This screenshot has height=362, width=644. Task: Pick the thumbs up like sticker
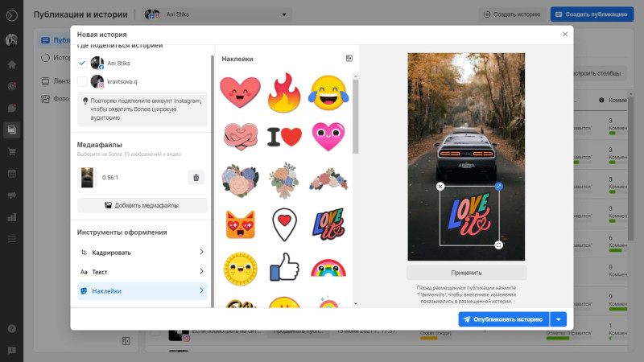coord(284,267)
